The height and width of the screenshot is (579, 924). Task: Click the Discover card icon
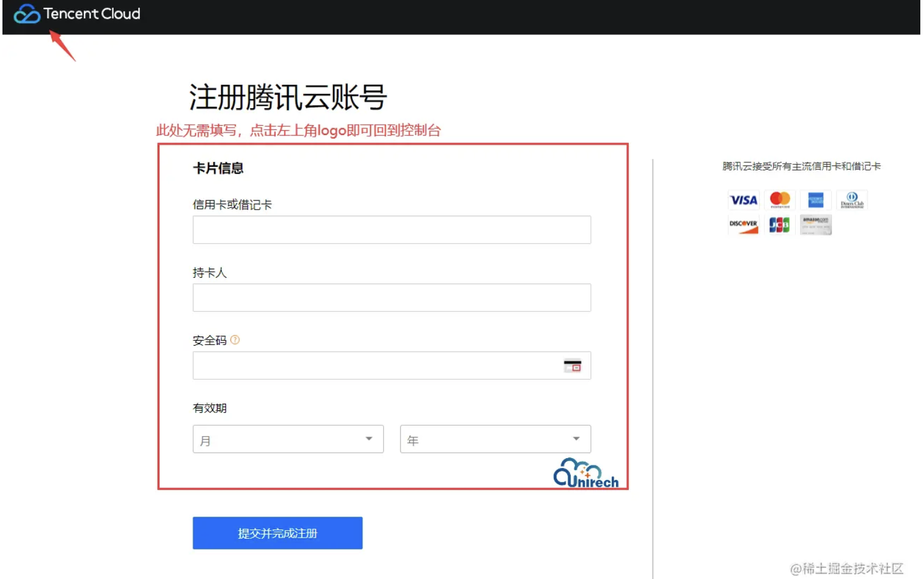click(x=743, y=225)
